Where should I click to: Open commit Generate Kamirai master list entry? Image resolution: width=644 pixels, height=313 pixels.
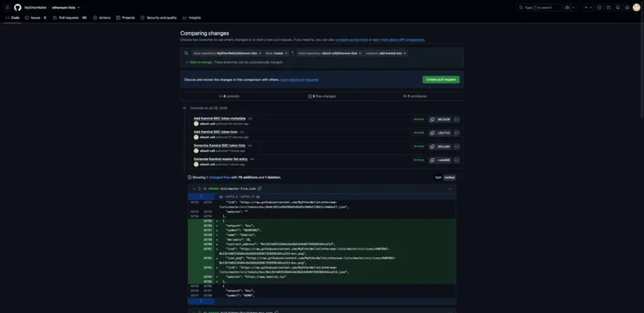221,159
